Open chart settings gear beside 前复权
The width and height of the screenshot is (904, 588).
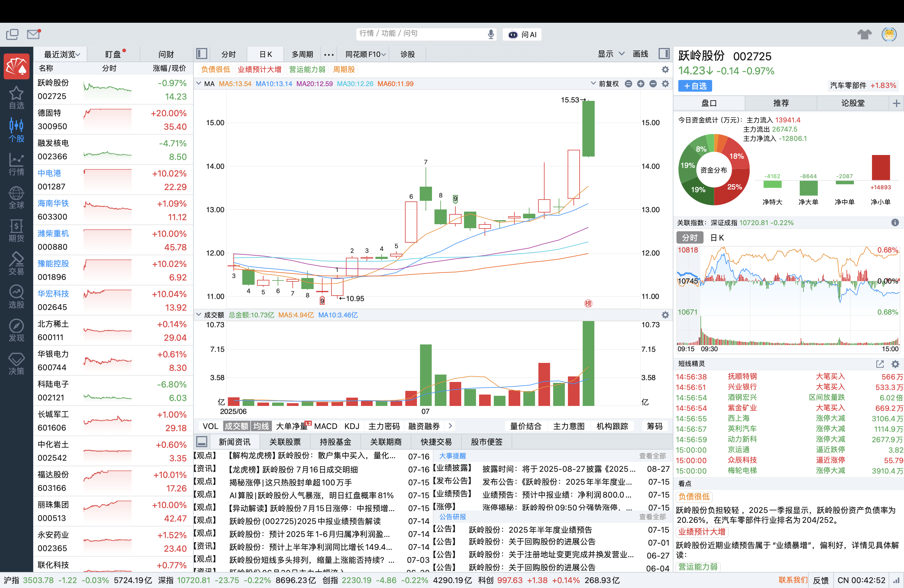tap(665, 84)
